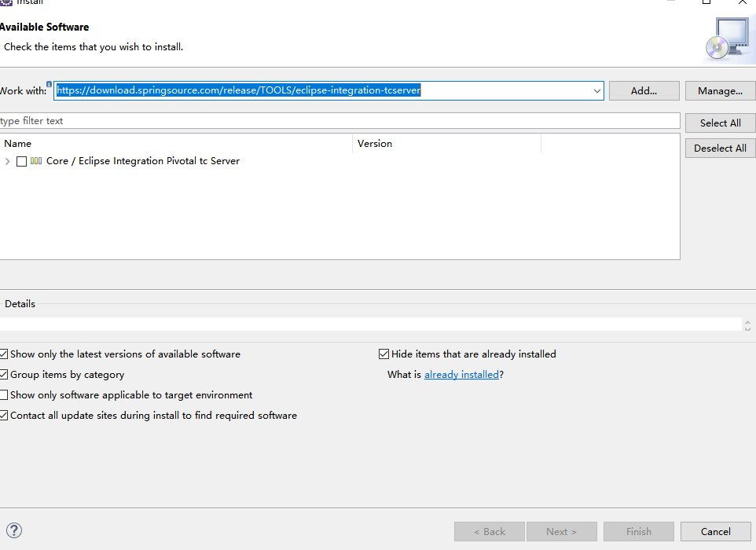Click the info decorator next to Work with
Image resolution: width=756 pixels, height=550 pixels.
49,84
